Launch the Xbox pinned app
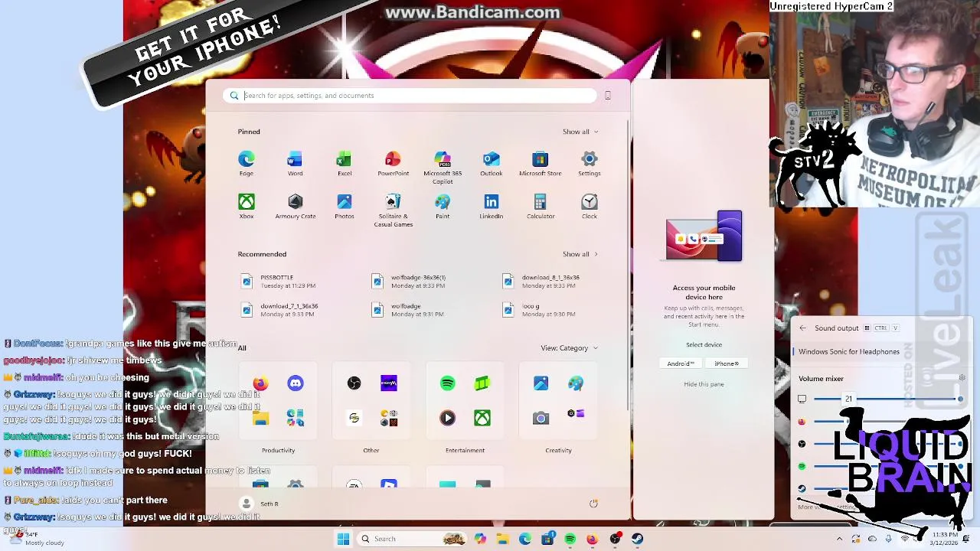Image resolution: width=980 pixels, height=551 pixels. [x=246, y=206]
